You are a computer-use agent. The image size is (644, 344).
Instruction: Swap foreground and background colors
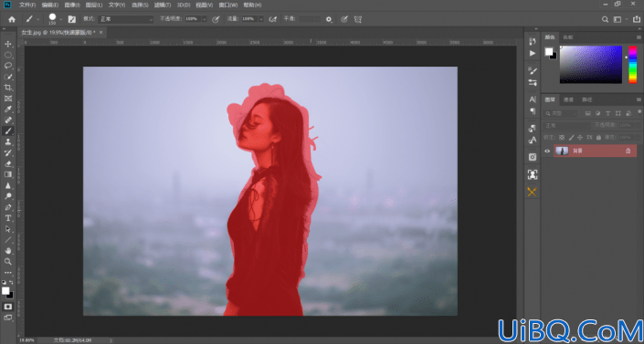pyautogui.click(x=12, y=283)
